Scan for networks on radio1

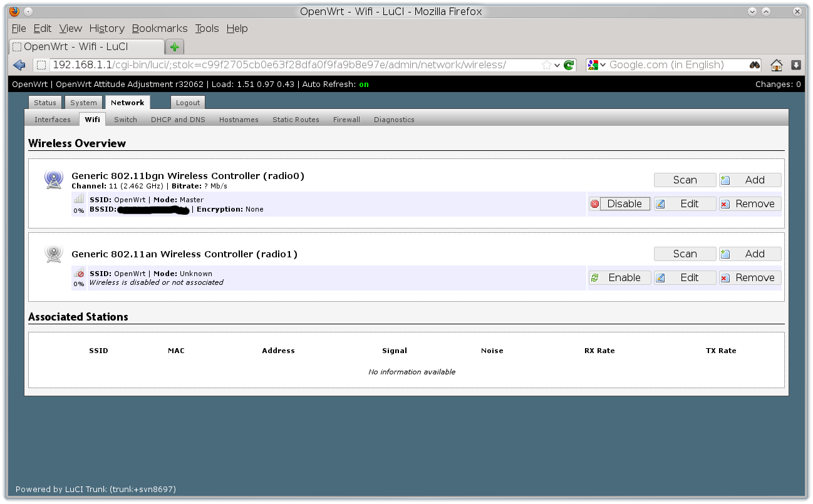(x=685, y=254)
